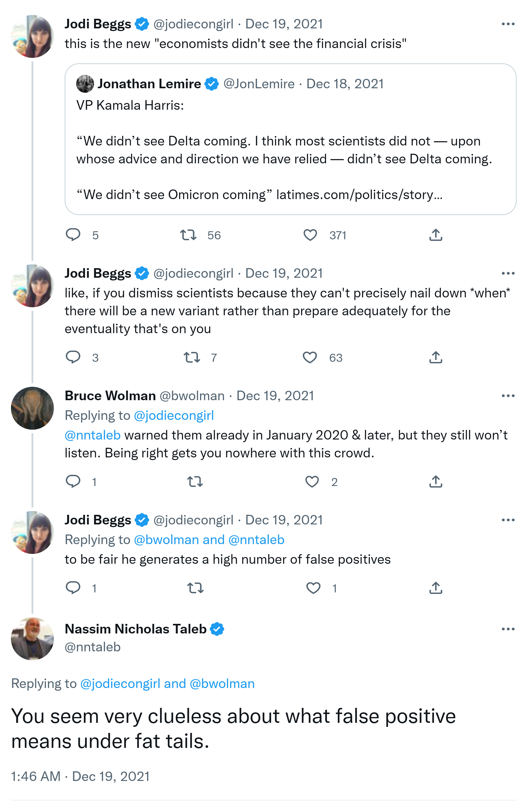The width and height of the screenshot is (525, 812).
Task: Reply to the tweet with 5 comments
Action: (x=73, y=235)
